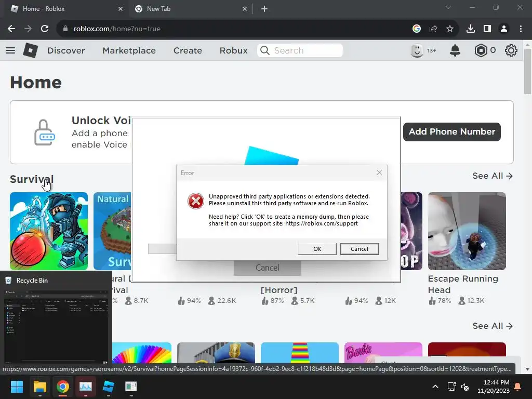
Task: Open the rainbow tower game thumbnail
Action: tap(300, 353)
